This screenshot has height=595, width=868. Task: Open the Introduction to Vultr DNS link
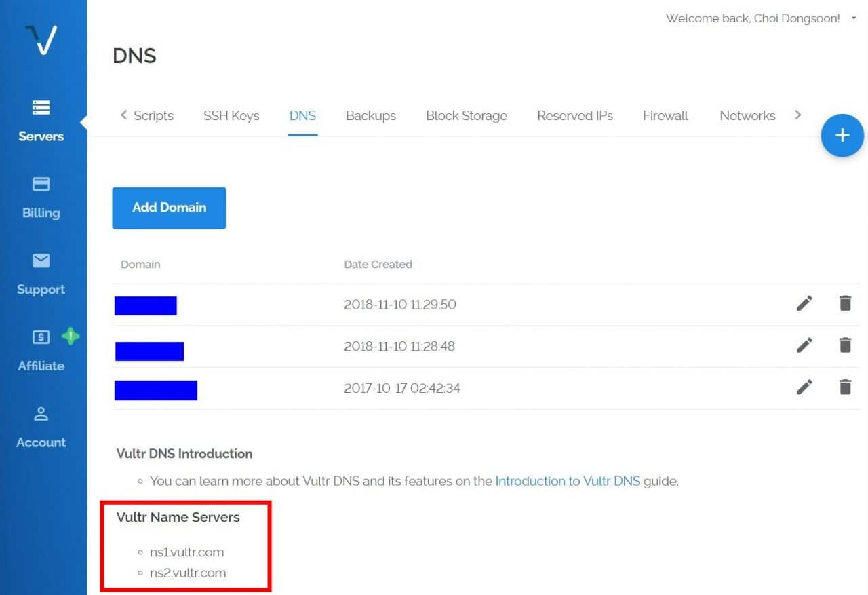pyautogui.click(x=568, y=481)
